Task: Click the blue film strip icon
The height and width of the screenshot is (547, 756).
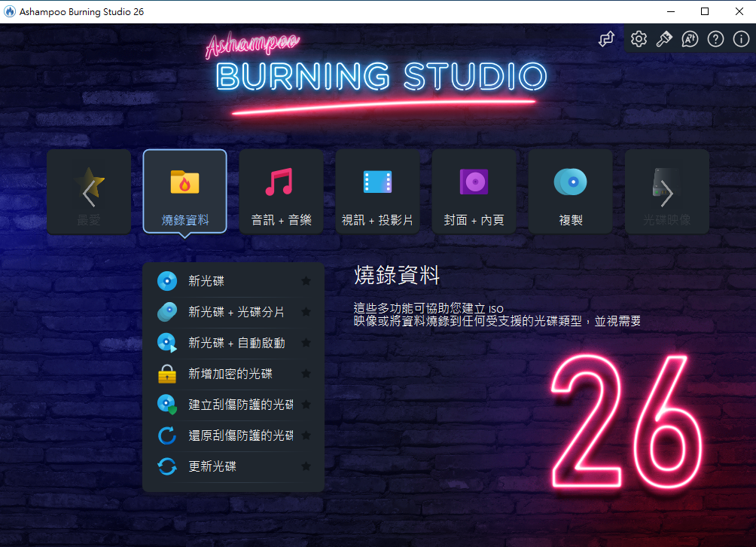Action: (377, 182)
